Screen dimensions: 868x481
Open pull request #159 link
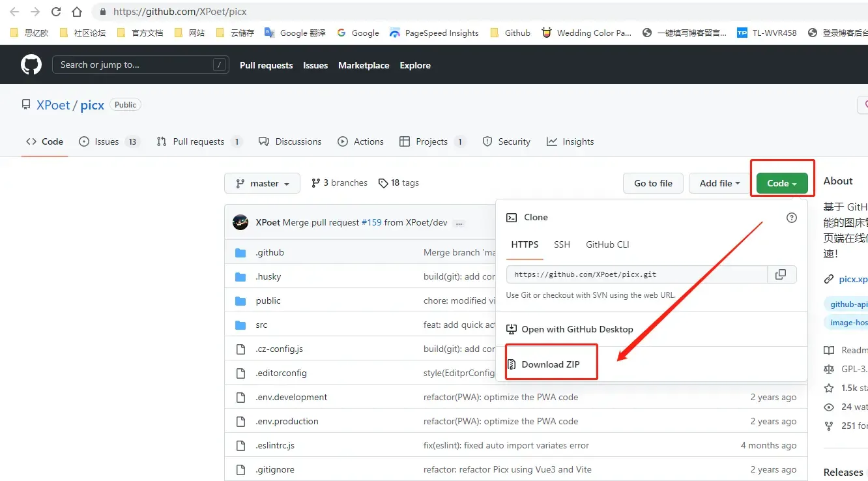pos(371,222)
